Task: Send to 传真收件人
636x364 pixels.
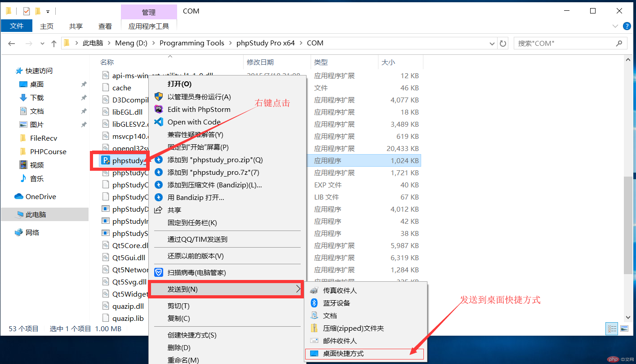Action: pos(365,290)
